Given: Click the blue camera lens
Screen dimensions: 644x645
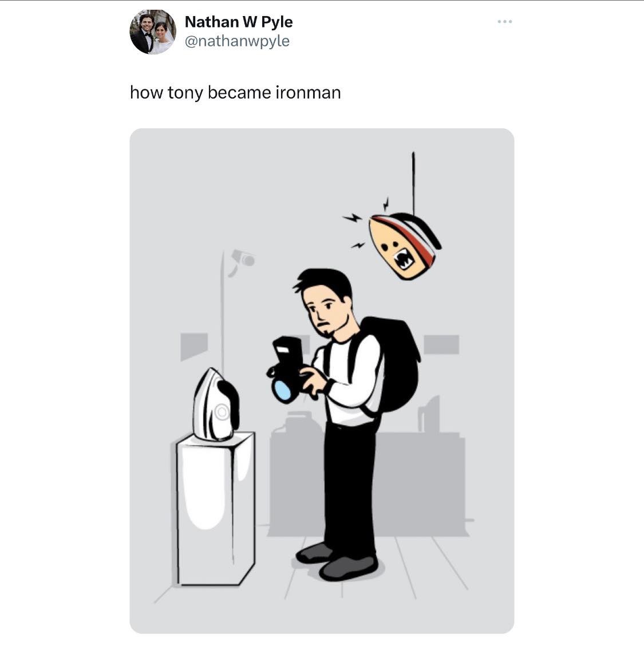Looking at the screenshot, I should [x=282, y=391].
